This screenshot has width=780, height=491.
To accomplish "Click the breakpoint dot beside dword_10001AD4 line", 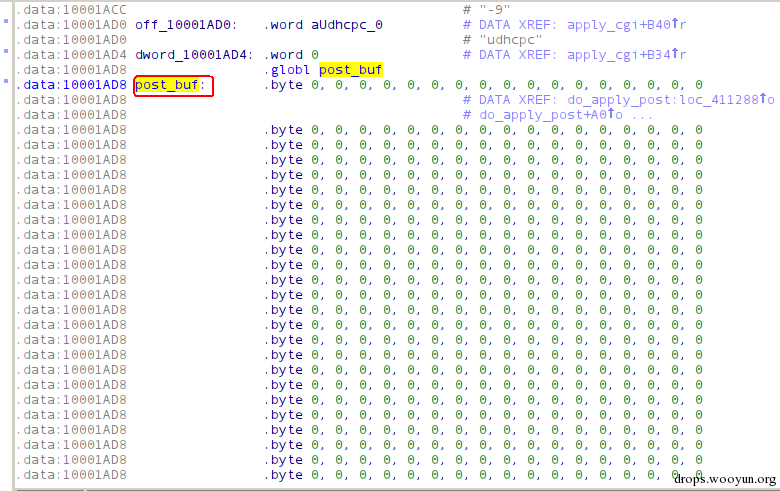I will (x=6, y=50).
